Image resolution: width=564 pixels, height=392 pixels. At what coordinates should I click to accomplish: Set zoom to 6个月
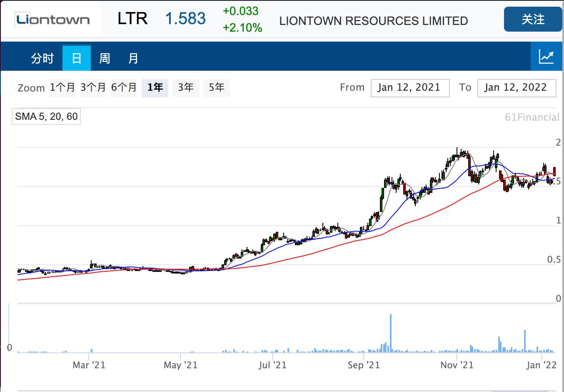pyautogui.click(x=124, y=88)
